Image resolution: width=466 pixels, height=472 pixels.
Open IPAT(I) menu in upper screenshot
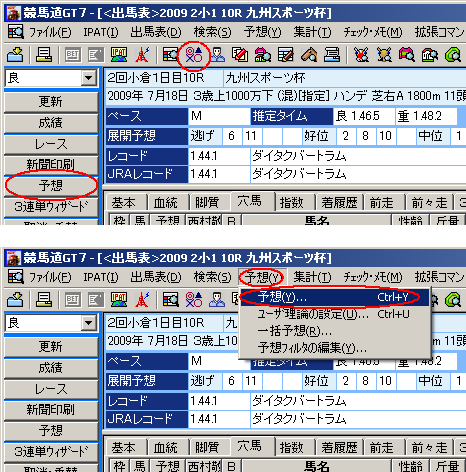point(101,32)
